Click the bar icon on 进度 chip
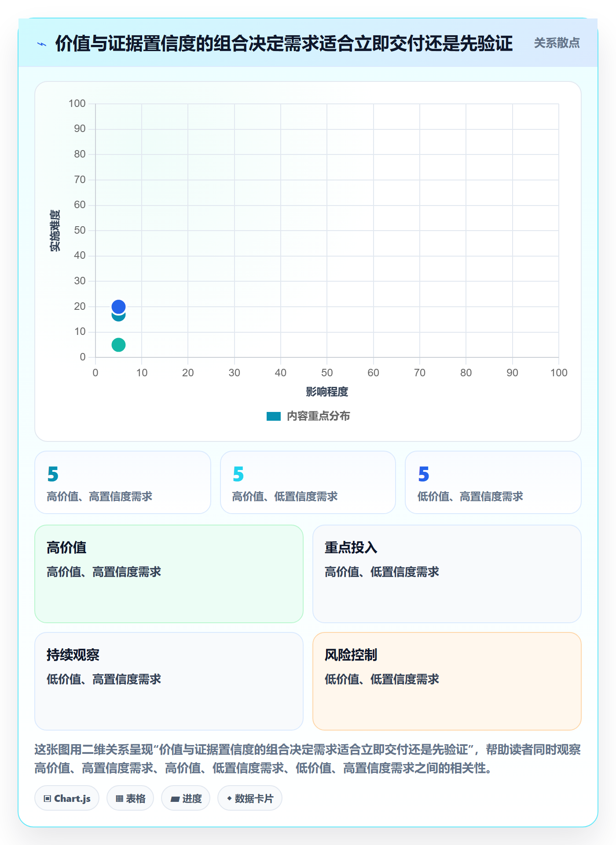This screenshot has width=616, height=845. 175,799
